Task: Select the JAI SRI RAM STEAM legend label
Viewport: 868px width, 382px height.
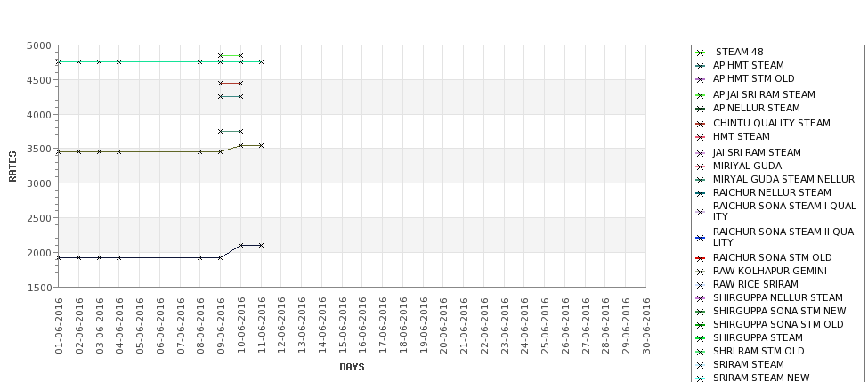Action: 757,152
